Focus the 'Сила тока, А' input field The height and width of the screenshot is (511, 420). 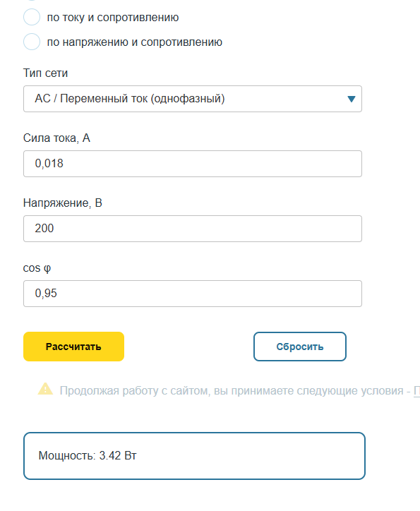[193, 164]
